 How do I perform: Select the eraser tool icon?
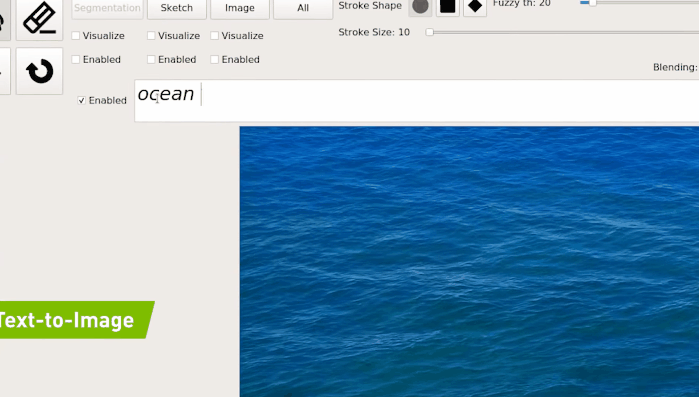pyautogui.click(x=39, y=19)
